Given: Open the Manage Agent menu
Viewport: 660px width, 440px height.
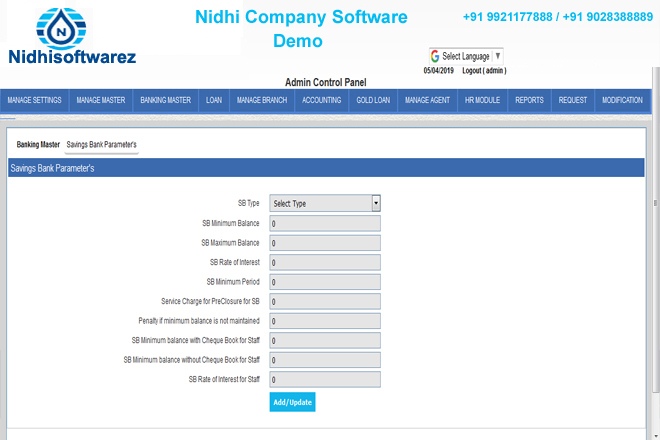Looking at the screenshot, I should (x=427, y=100).
